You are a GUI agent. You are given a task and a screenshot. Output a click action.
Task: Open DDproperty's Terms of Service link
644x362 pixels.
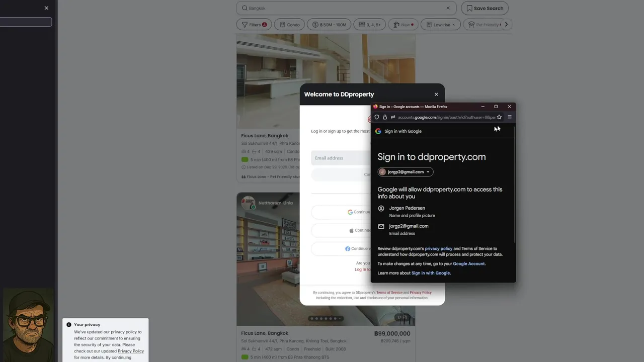389,293
